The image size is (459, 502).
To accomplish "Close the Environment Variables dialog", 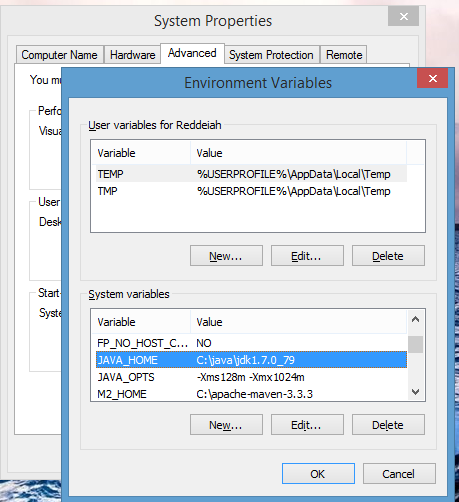I will point(432,78).
